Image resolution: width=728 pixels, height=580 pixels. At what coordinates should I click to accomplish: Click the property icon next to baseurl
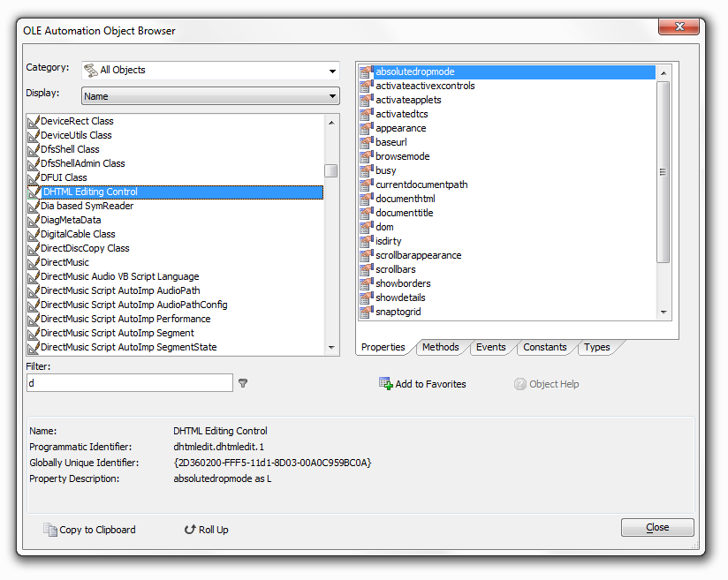pyautogui.click(x=367, y=142)
